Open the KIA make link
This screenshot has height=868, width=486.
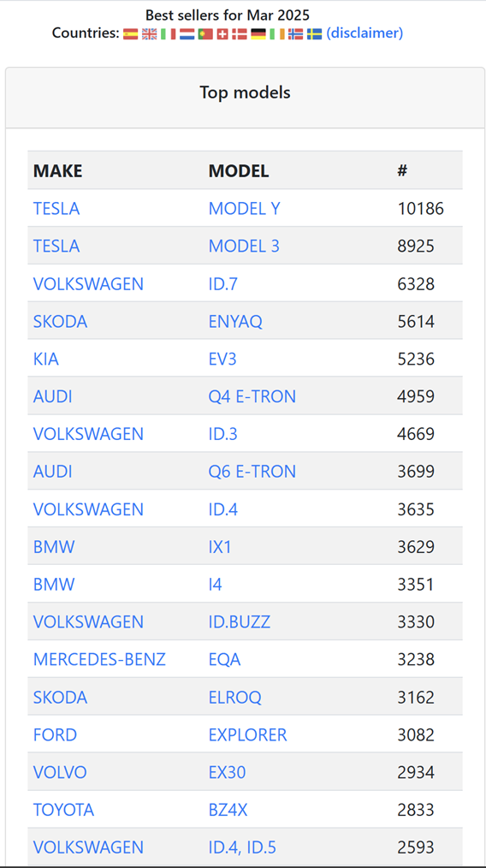pyautogui.click(x=46, y=360)
